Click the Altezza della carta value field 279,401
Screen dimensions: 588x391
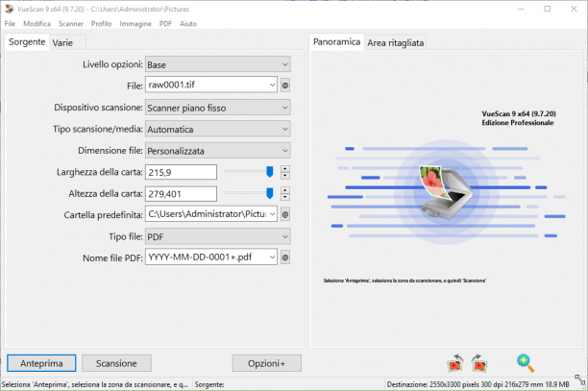[x=182, y=194]
